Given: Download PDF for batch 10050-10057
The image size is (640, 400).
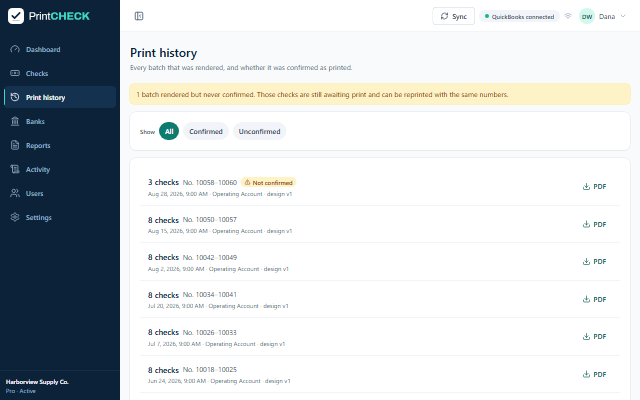Looking at the screenshot, I should (x=594, y=224).
